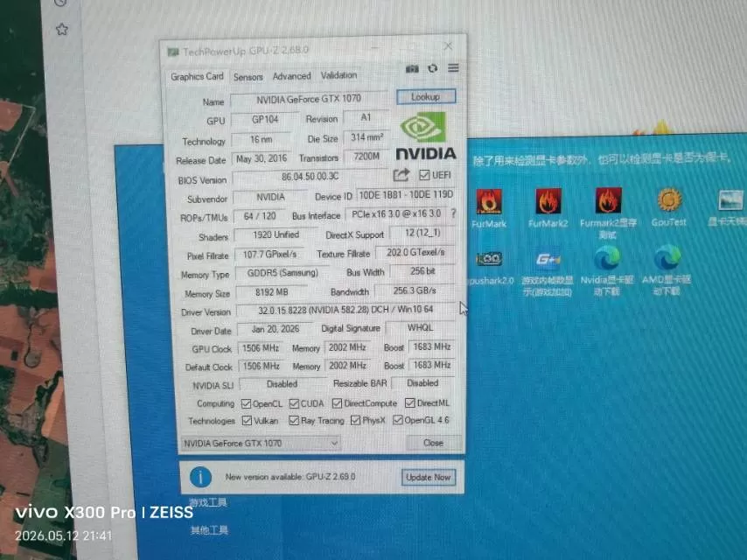Switch to the Advanced tab
The height and width of the screenshot is (560, 747).
(x=291, y=76)
